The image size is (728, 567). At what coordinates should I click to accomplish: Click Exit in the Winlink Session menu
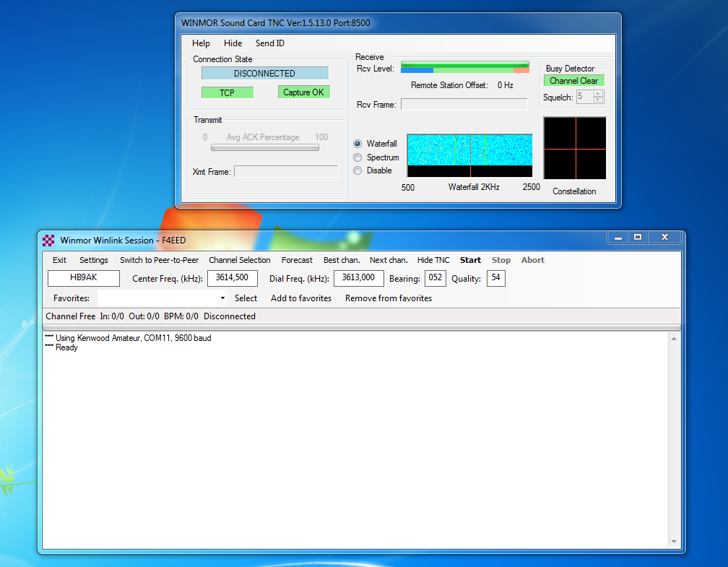[59, 260]
